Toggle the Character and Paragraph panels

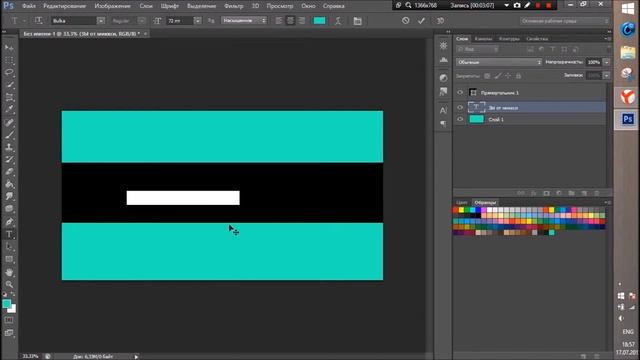358,21
